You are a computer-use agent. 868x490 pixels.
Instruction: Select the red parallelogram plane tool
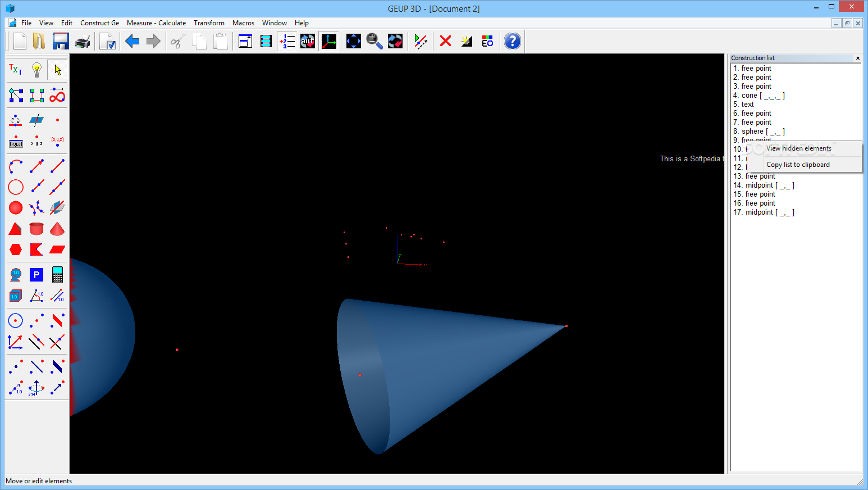pos(57,249)
